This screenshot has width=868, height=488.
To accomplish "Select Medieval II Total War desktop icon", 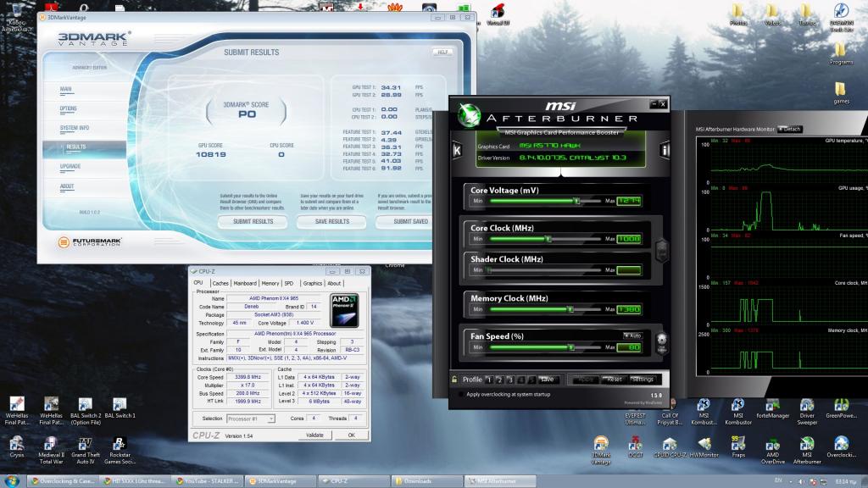I will [x=51, y=451].
